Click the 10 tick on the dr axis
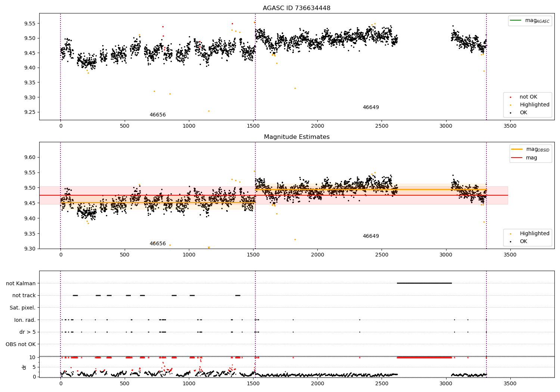The image size is (560, 392). 32,357
